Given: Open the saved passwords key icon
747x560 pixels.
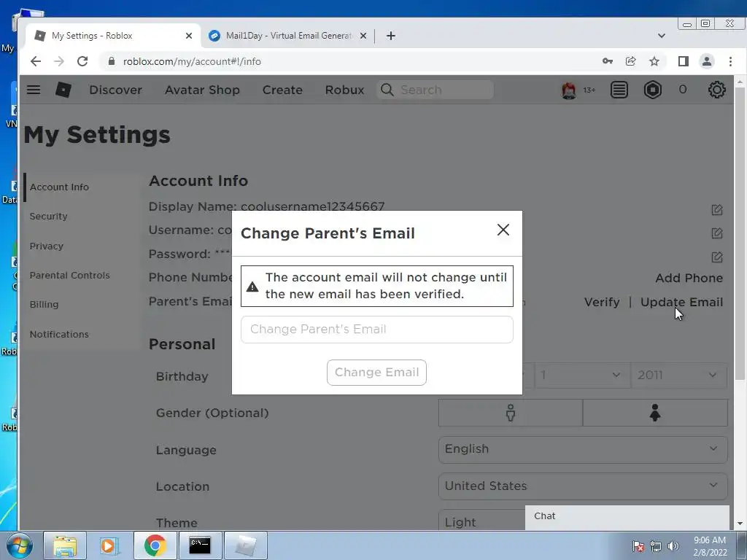Looking at the screenshot, I should coord(608,61).
